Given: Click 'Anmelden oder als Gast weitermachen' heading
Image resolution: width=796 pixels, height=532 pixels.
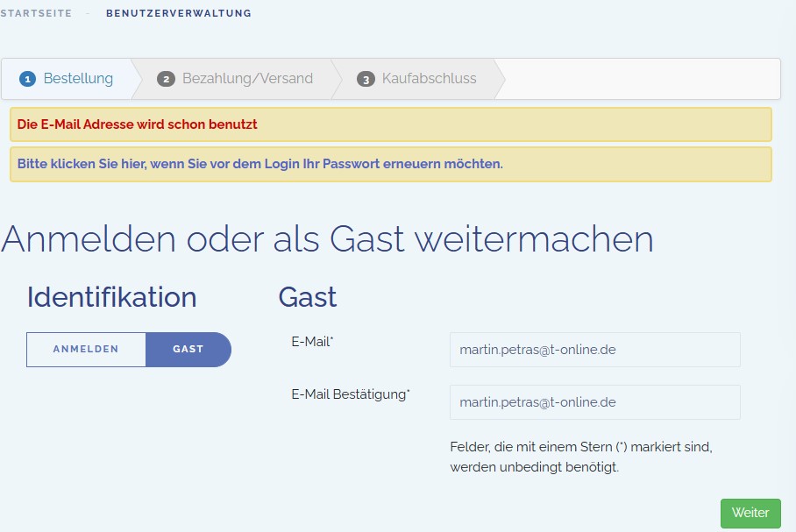Looking at the screenshot, I should [x=328, y=238].
